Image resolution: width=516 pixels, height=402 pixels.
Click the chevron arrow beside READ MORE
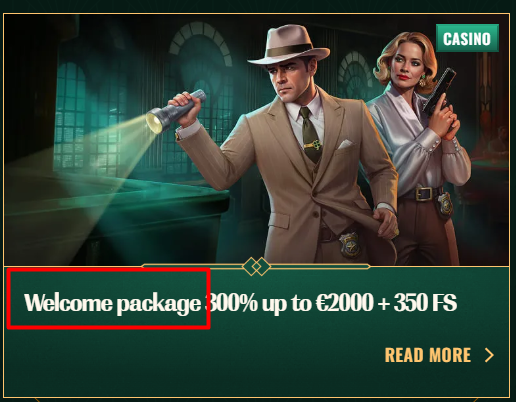[x=489, y=355]
